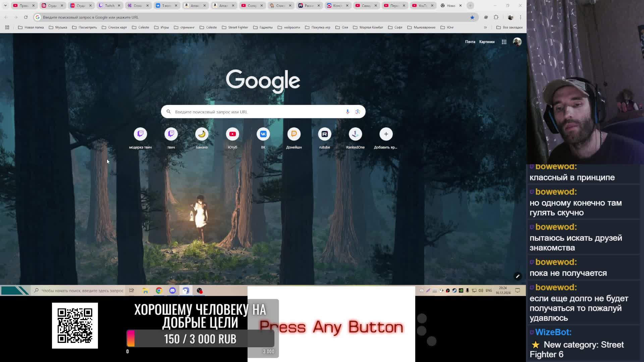Open Discord from the Windows taskbar
This screenshot has width=644, height=362.
172,291
